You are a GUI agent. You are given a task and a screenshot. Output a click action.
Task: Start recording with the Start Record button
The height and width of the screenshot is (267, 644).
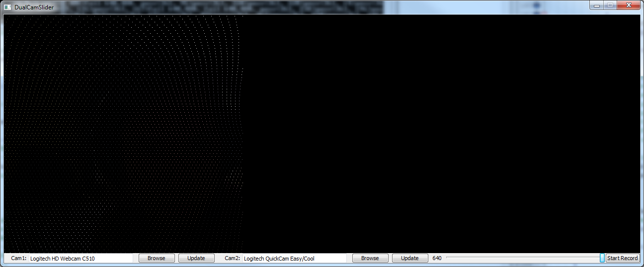(622, 258)
